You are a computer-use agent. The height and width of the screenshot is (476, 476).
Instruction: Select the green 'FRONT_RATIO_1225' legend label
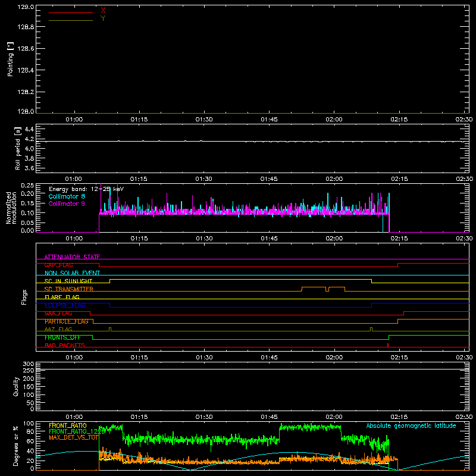pos(77,431)
